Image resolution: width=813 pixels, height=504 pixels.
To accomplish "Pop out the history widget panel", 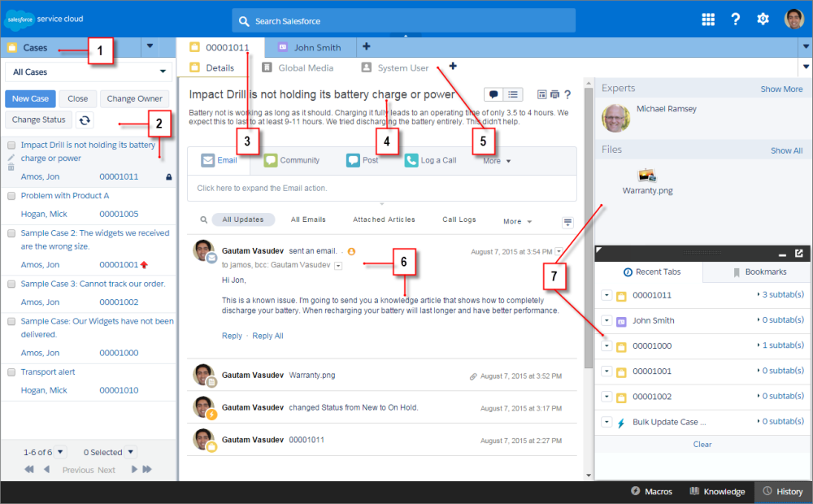I will click(799, 254).
